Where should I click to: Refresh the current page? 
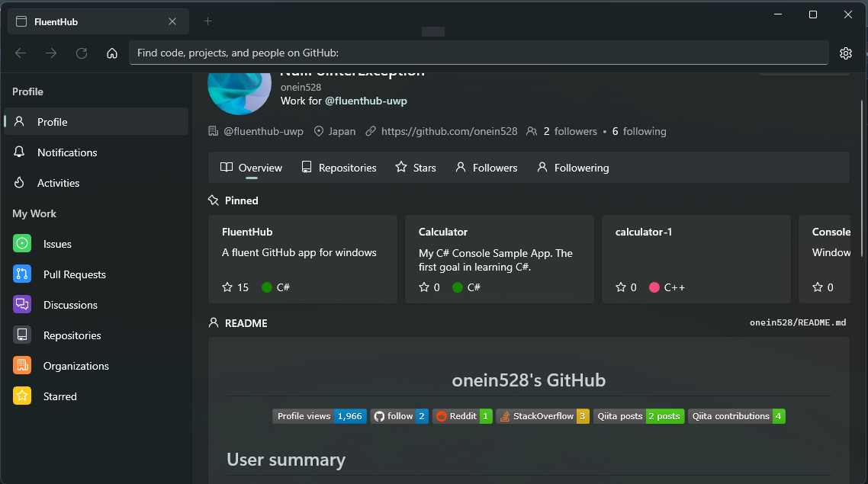tap(81, 53)
